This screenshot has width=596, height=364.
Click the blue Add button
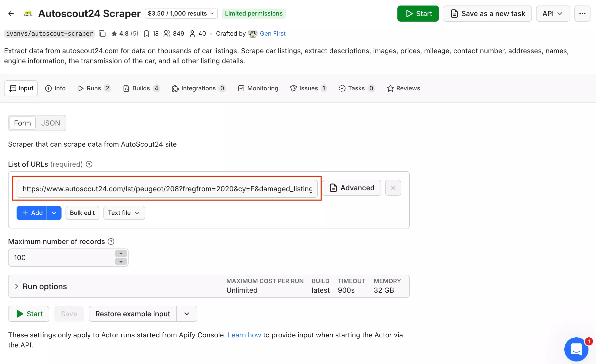pos(31,213)
